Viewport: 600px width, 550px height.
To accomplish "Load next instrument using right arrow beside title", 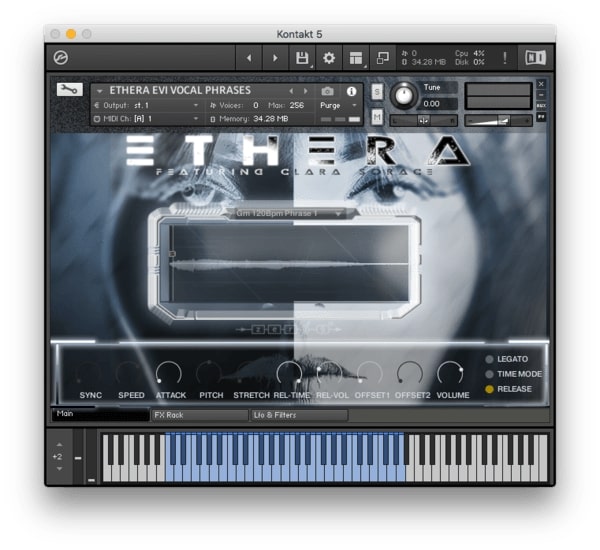I will (305, 91).
